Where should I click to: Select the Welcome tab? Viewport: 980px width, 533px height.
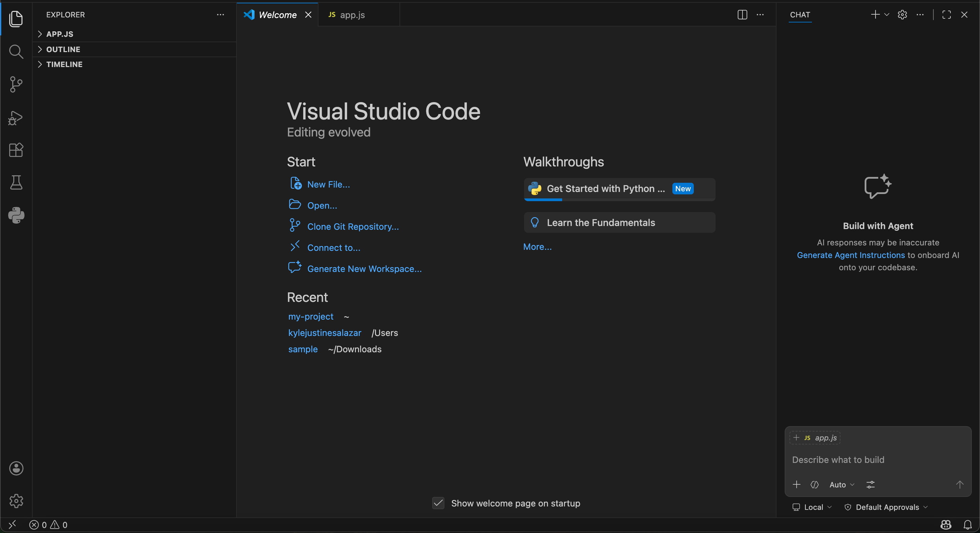tap(277, 15)
